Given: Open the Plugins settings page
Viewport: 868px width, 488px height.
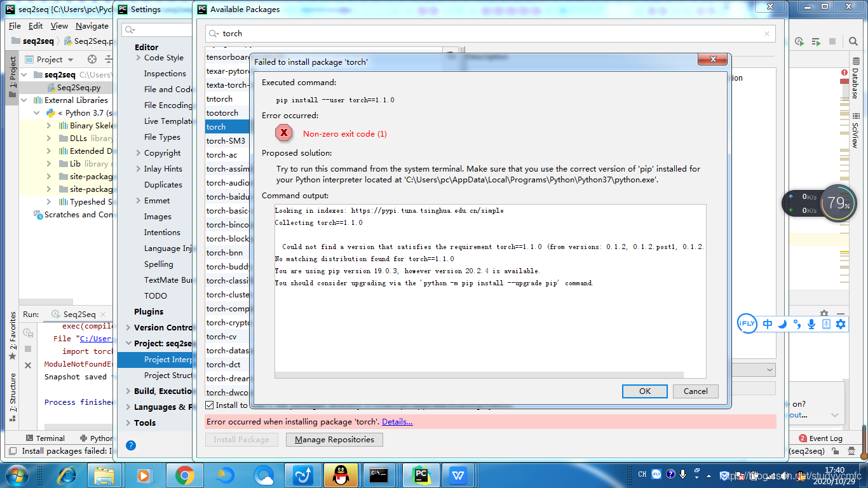Looking at the screenshot, I should click(x=149, y=311).
